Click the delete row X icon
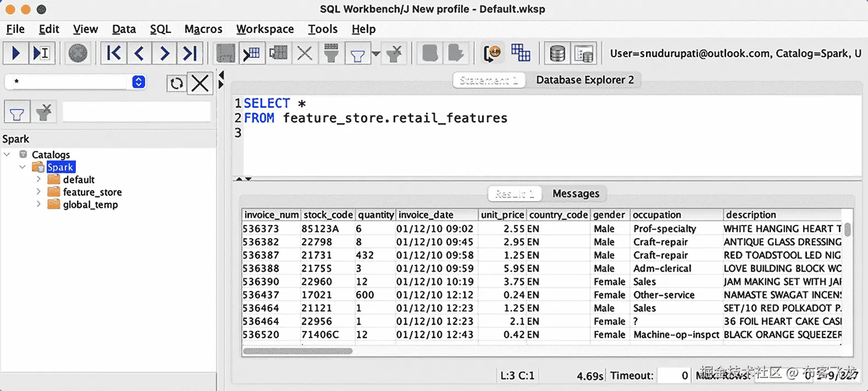The height and width of the screenshot is (391, 868). (x=305, y=53)
